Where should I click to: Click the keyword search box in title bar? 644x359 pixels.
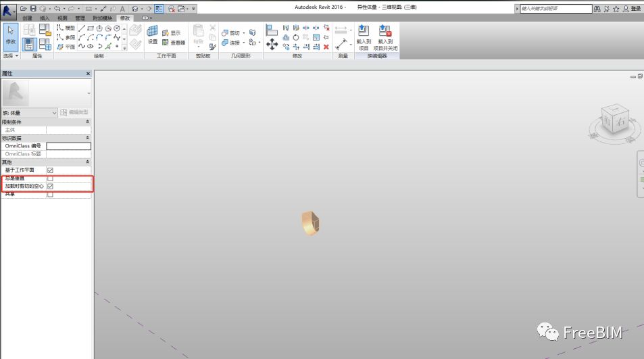[556, 9]
